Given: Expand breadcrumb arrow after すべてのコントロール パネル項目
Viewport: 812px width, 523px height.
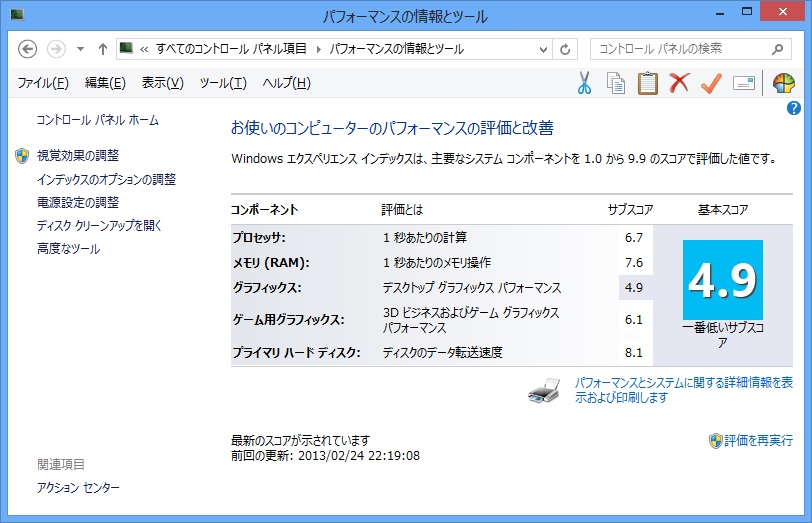Looking at the screenshot, I should (x=318, y=49).
